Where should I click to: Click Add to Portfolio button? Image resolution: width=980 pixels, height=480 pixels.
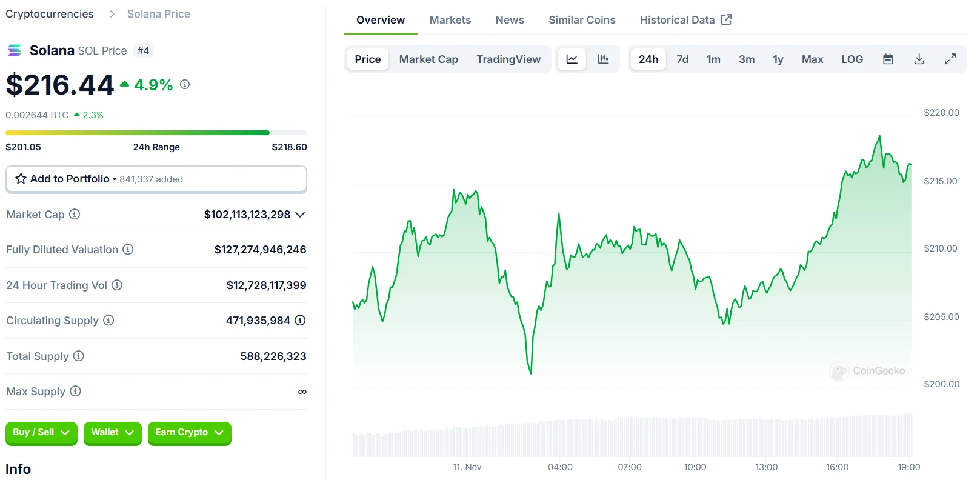(x=156, y=179)
